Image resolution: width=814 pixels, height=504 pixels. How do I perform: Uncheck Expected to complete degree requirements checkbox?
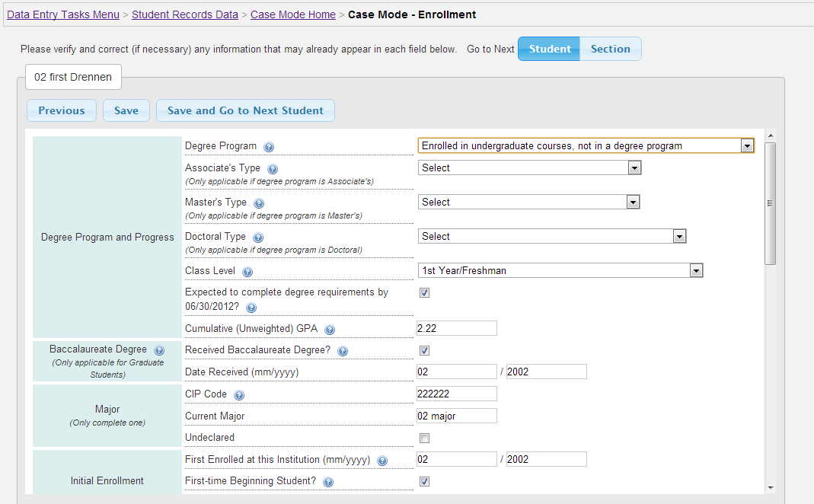[x=425, y=292]
